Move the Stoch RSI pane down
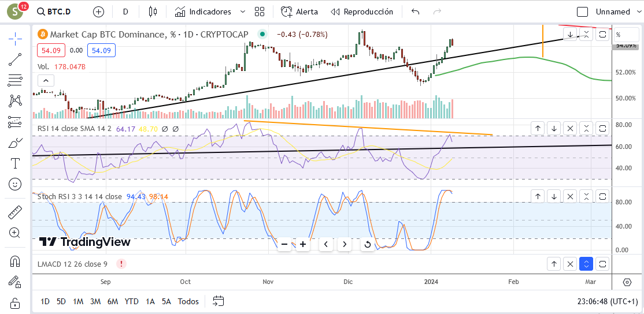644x314 pixels. click(x=554, y=197)
